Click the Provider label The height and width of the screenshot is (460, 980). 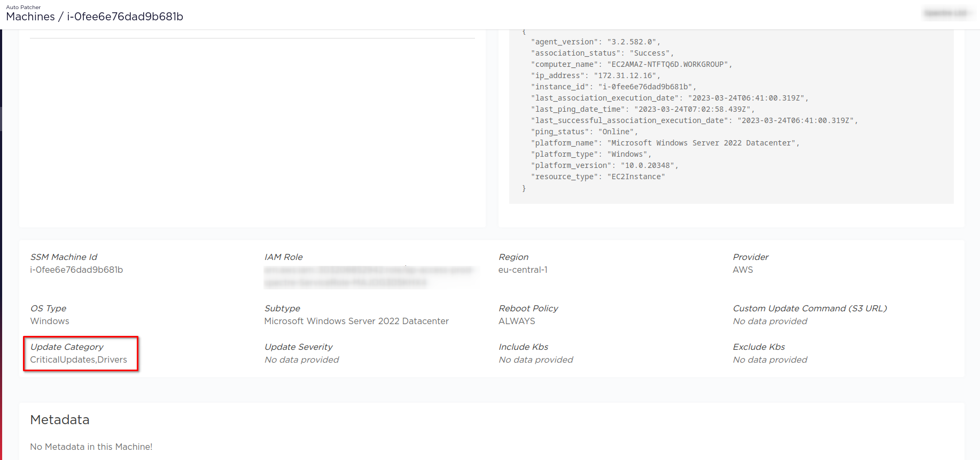tap(750, 257)
